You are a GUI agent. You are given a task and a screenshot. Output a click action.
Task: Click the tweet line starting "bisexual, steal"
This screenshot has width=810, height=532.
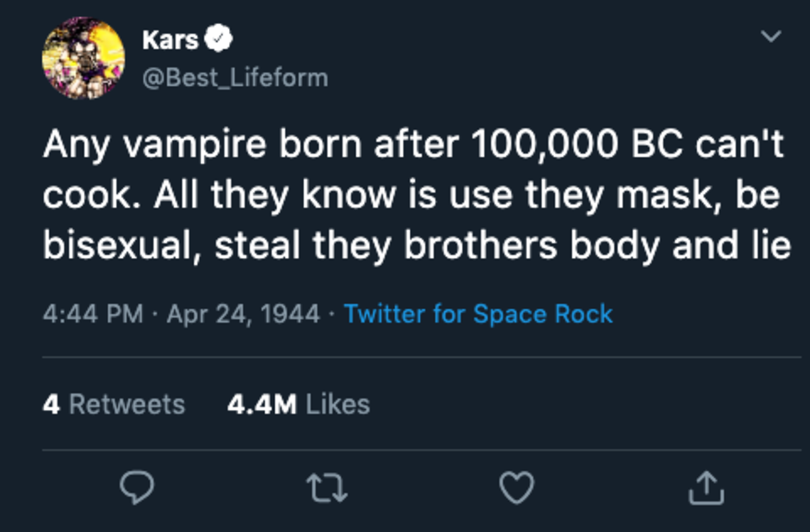pos(416,246)
